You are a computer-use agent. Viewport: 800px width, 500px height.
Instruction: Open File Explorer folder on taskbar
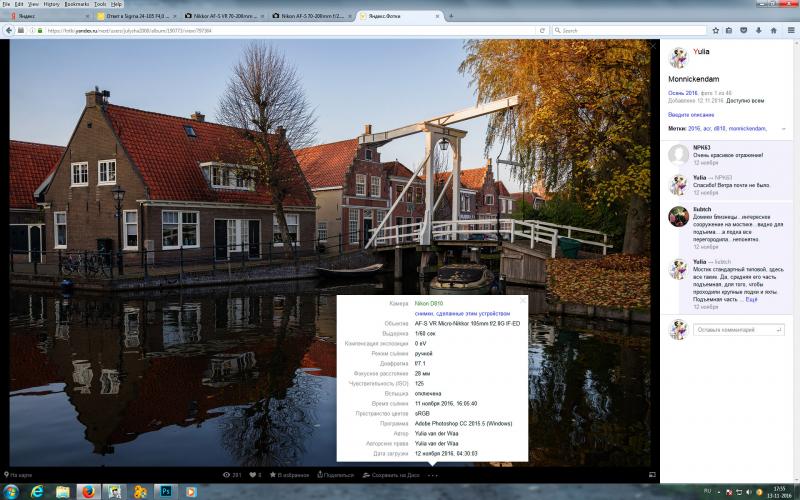coord(63,492)
